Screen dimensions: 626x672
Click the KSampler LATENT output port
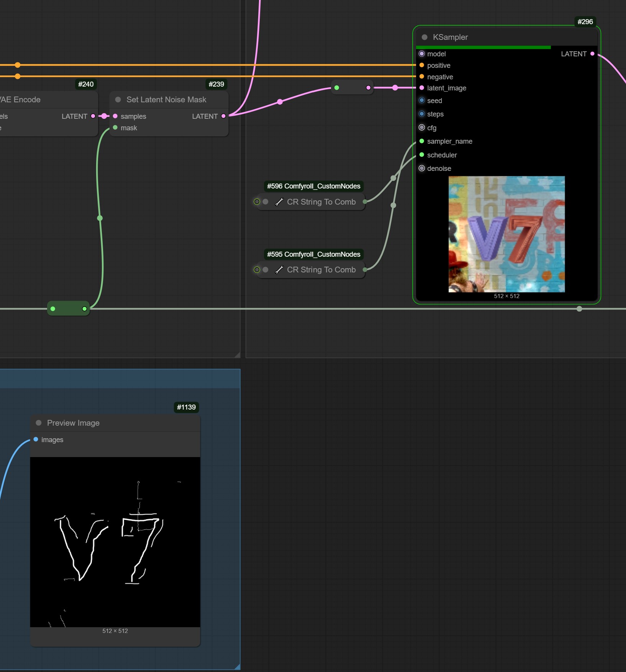[x=592, y=54]
